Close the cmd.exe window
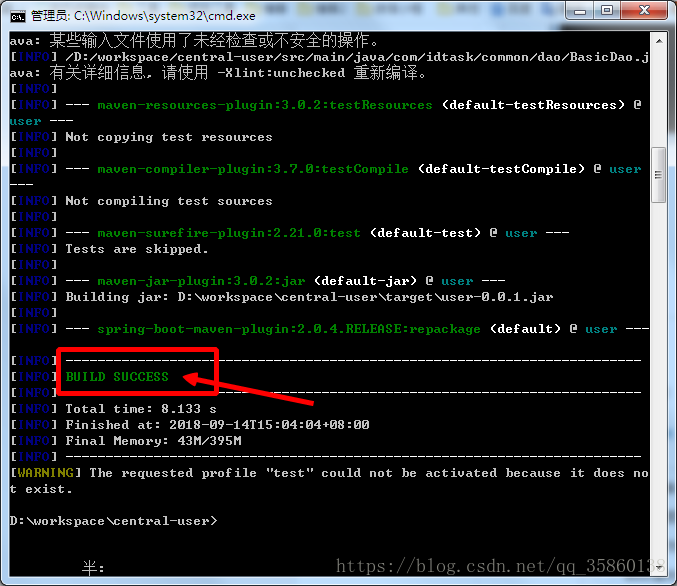This screenshot has height=586, width=677. (644, 10)
